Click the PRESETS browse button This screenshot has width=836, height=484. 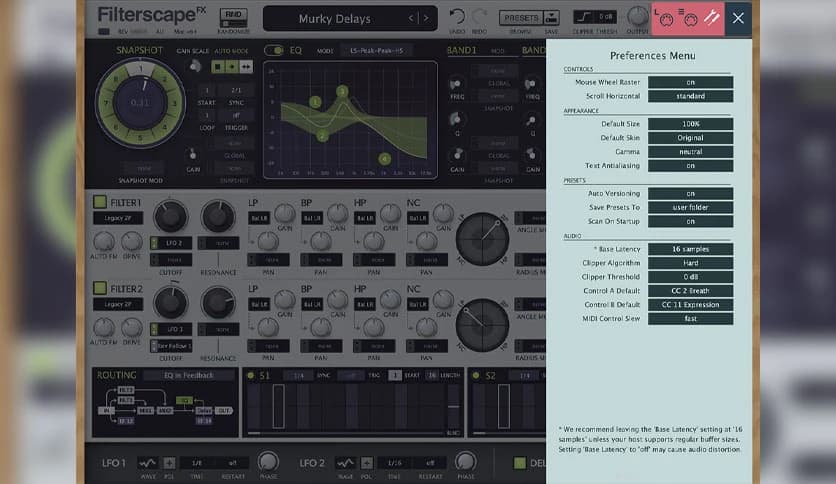[521, 18]
